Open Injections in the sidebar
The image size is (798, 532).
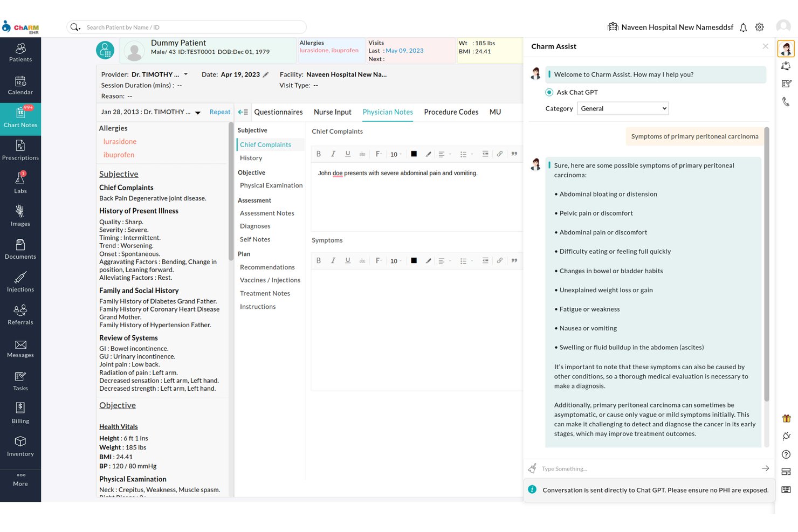coord(20,283)
